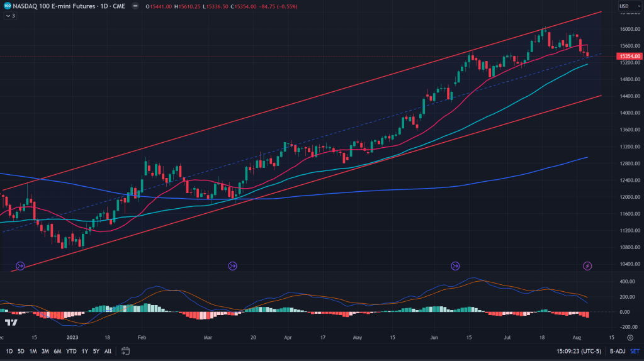Toggle market status indicator next to CME
This screenshot has height=361, width=644.
pyautogui.click(x=134, y=6)
